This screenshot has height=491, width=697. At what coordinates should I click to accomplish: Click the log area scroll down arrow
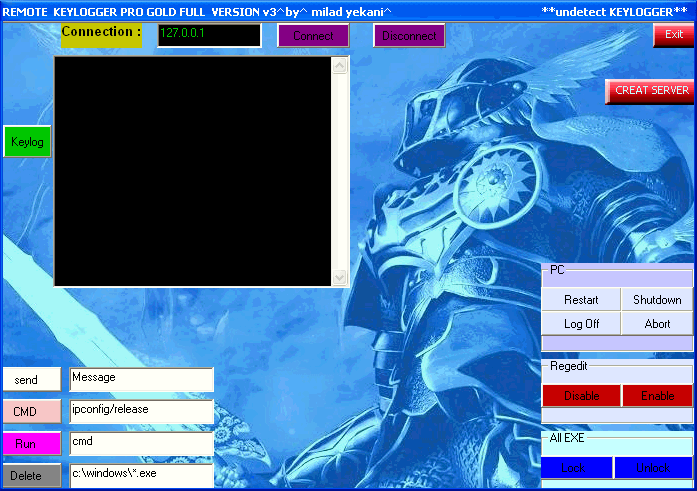(x=339, y=277)
